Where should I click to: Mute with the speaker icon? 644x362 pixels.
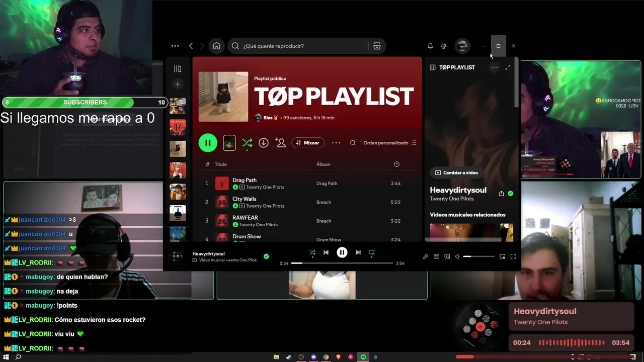pos(457,256)
